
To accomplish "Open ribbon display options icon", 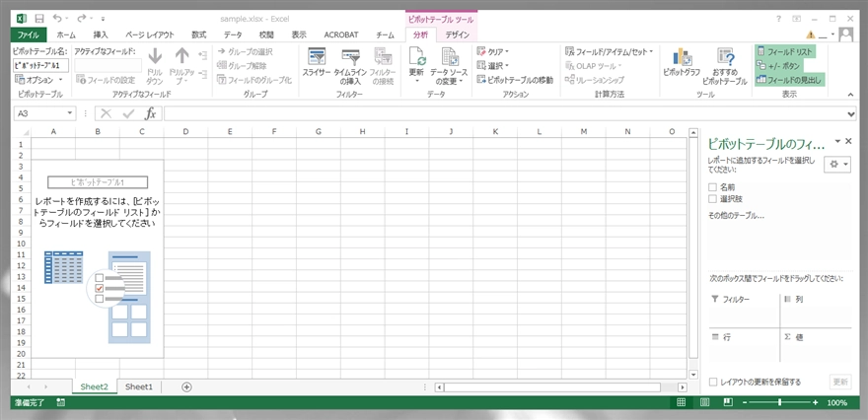I will coord(797,19).
